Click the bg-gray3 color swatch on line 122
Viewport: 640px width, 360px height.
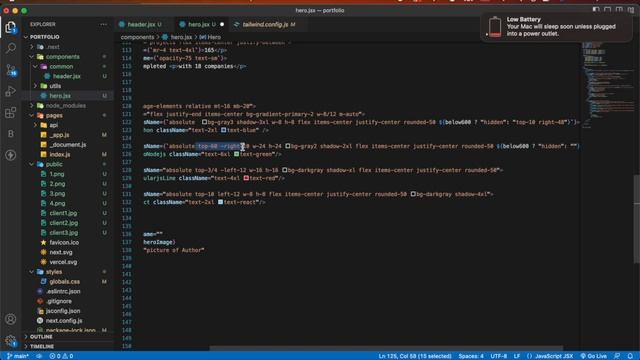(204, 122)
